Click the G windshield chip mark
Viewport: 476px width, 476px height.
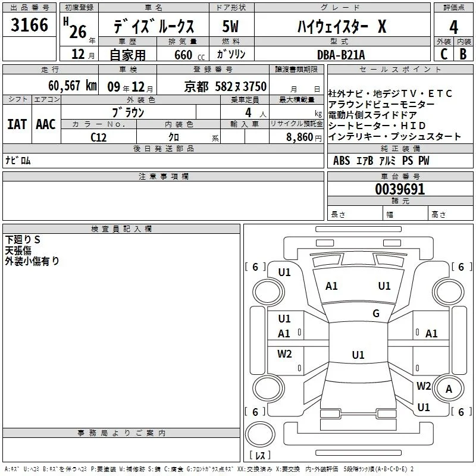point(376,314)
